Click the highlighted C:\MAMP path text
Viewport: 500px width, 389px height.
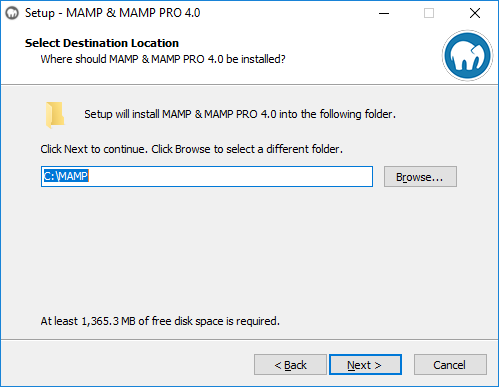click(x=66, y=176)
